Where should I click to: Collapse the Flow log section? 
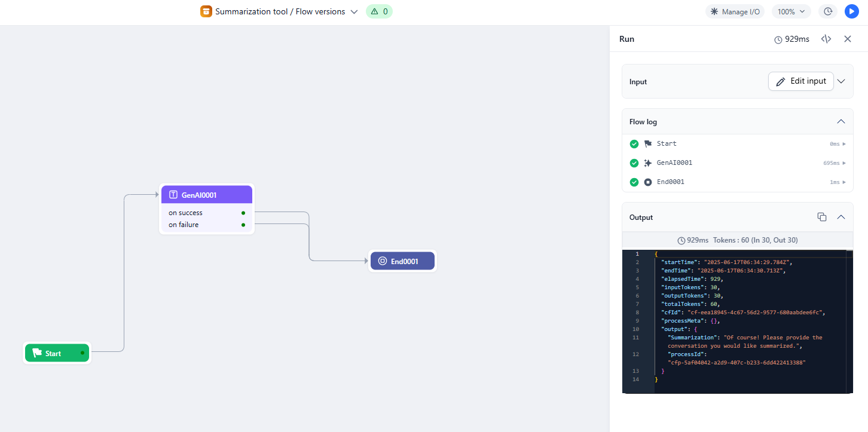tap(841, 121)
